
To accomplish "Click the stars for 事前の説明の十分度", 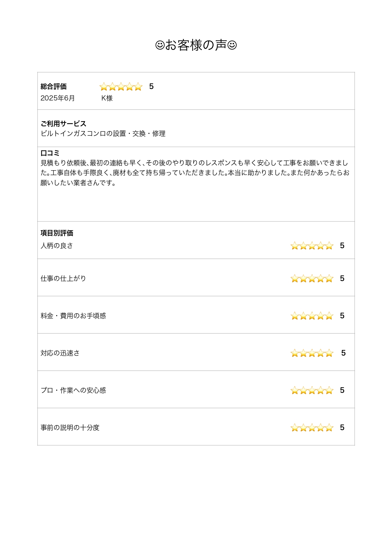I will click(312, 428).
